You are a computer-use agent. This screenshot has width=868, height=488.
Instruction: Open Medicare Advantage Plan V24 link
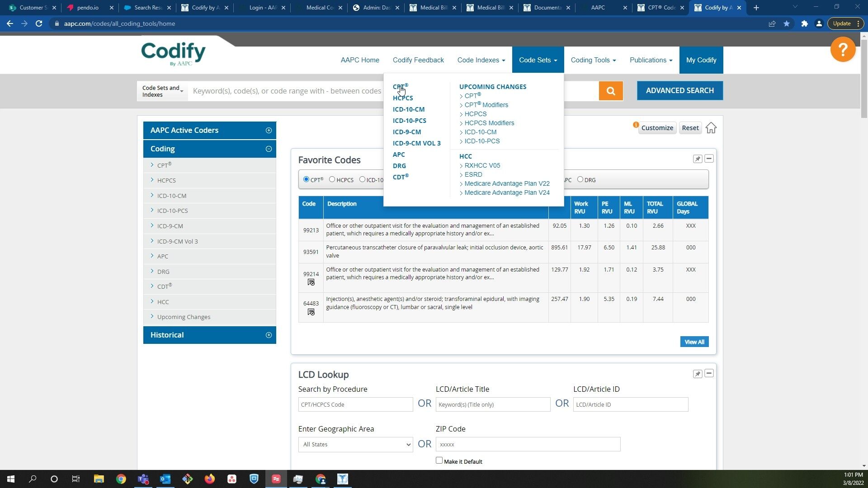tap(507, 192)
